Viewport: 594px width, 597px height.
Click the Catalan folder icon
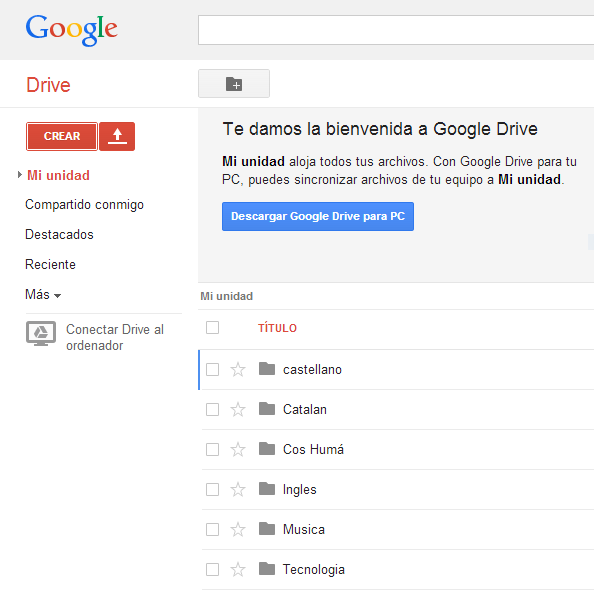[x=267, y=409]
